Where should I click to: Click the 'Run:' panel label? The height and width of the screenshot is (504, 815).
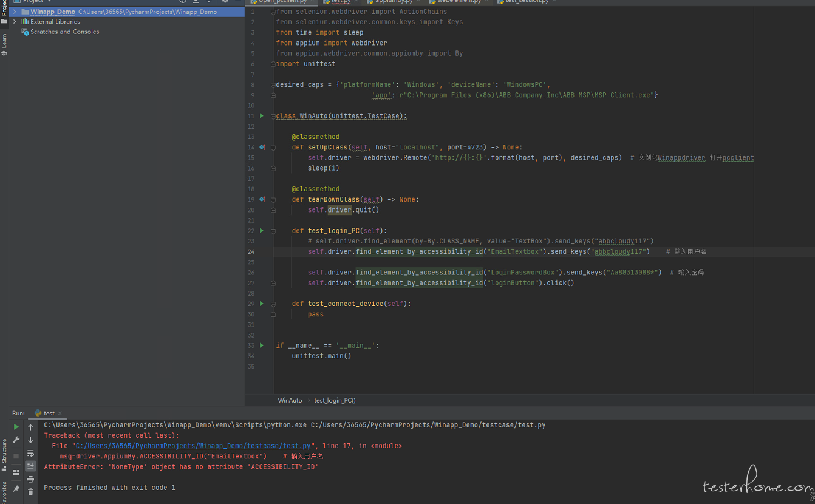click(x=18, y=414)
